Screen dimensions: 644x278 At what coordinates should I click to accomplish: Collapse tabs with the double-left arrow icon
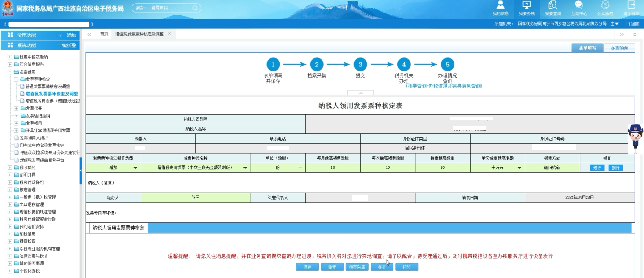tap(89, 34)
